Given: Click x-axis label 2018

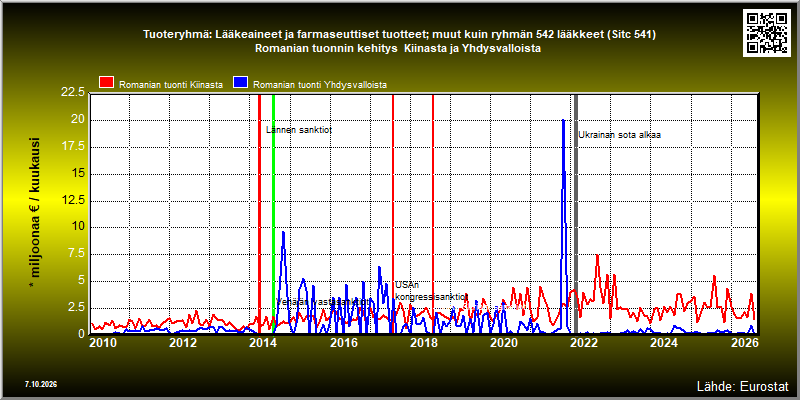Looking at the screenshot, I should click(x=423, y=342).
